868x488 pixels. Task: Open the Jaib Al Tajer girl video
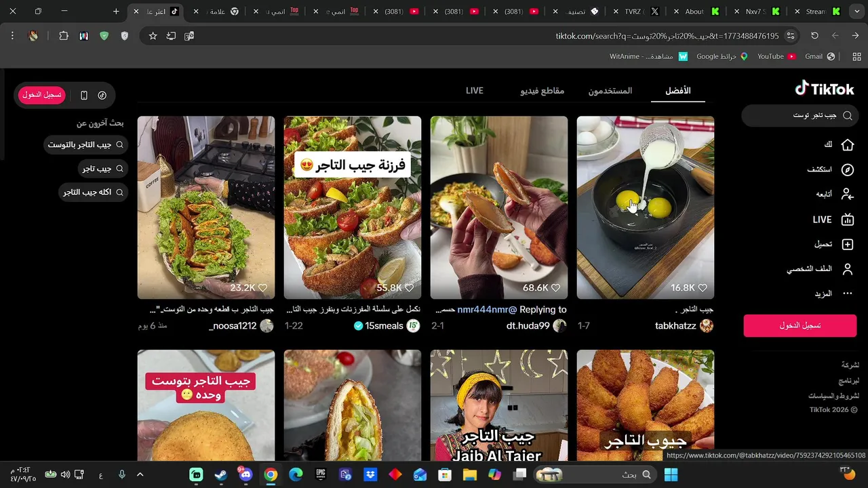(x=499, y=405)
